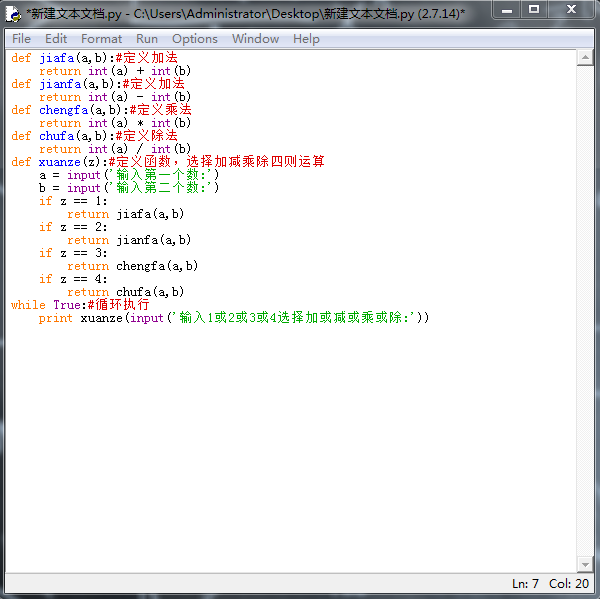
Task: Click the 'def xuanze(z)' line
Action: coord(168,162)
